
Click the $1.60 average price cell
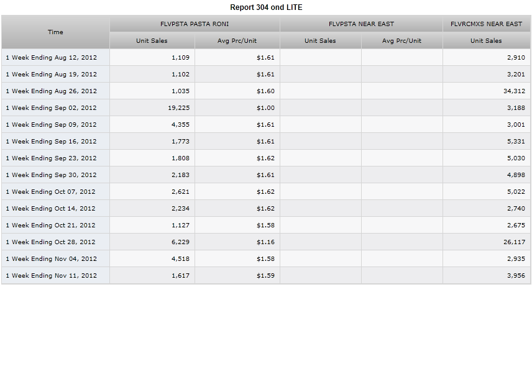point(237,91)
